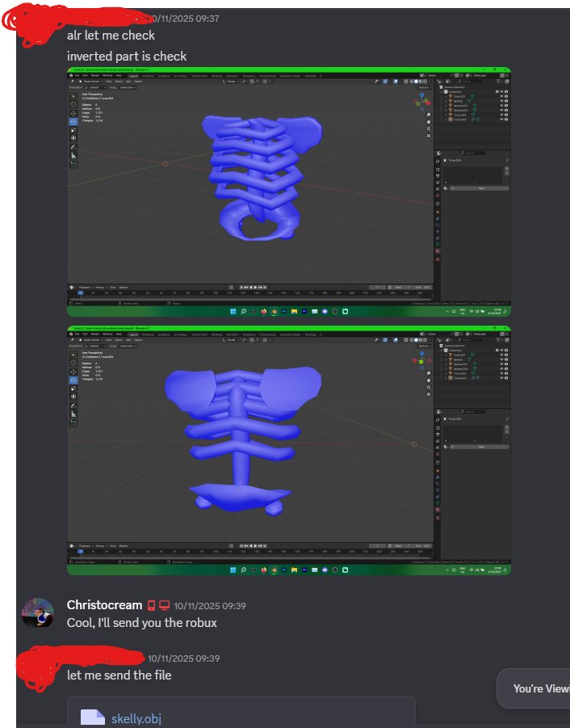Screen dimensions: 570x728
Task: Click the zoom magnifier icon in top Blender viewport
Action: pyautogui.click(x=428, y=115)
